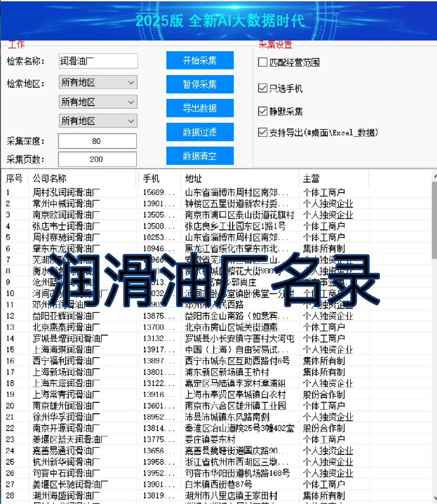437x504 pixels.
Task: Uncheck 支持导出 export support option
Action: click(x=262, y=133)
